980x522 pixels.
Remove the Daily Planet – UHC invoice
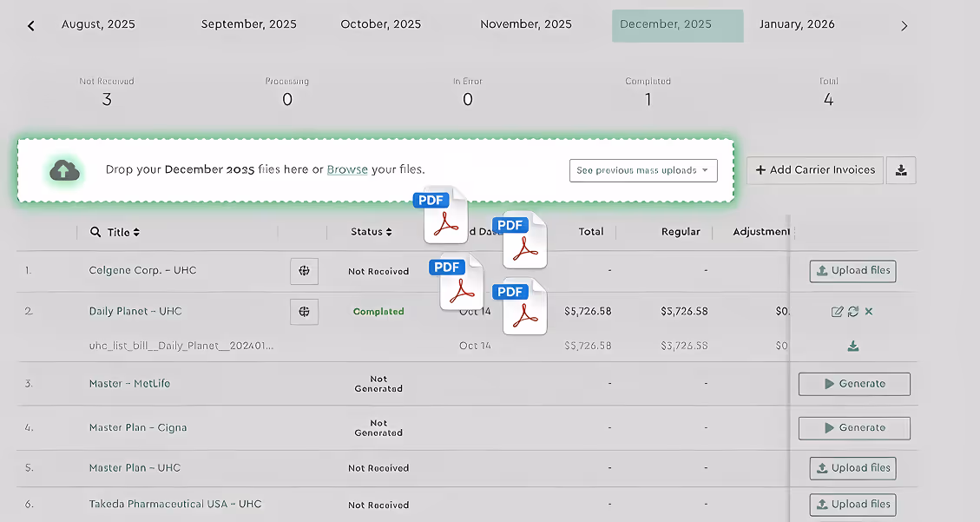(x=869, y=311)
